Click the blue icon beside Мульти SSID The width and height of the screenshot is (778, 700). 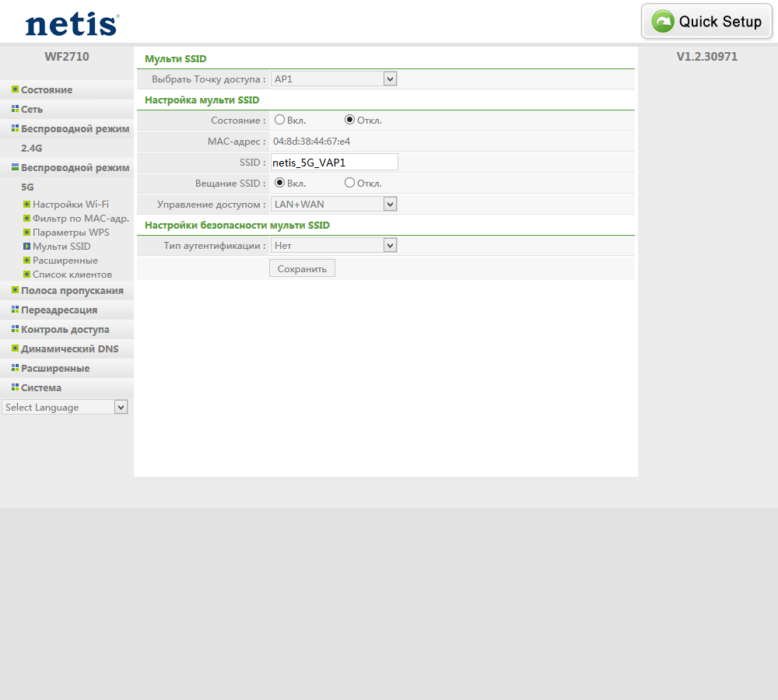pos(26,246)
